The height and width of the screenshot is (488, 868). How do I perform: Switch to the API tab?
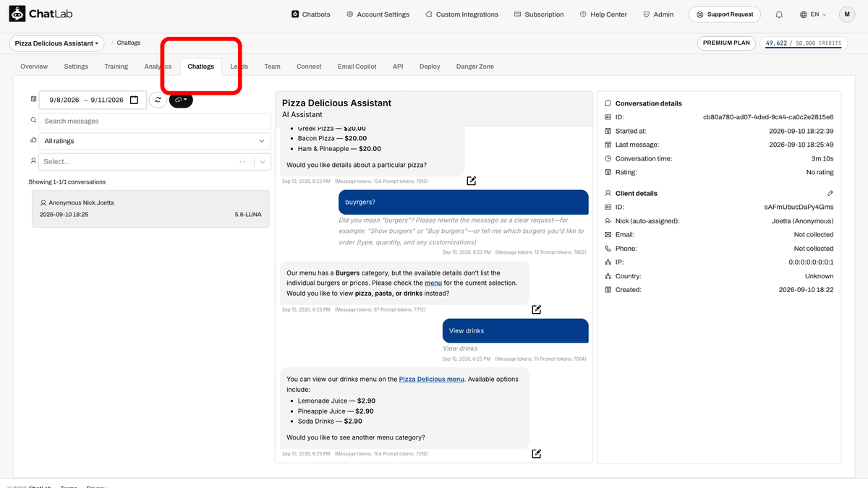398,67
